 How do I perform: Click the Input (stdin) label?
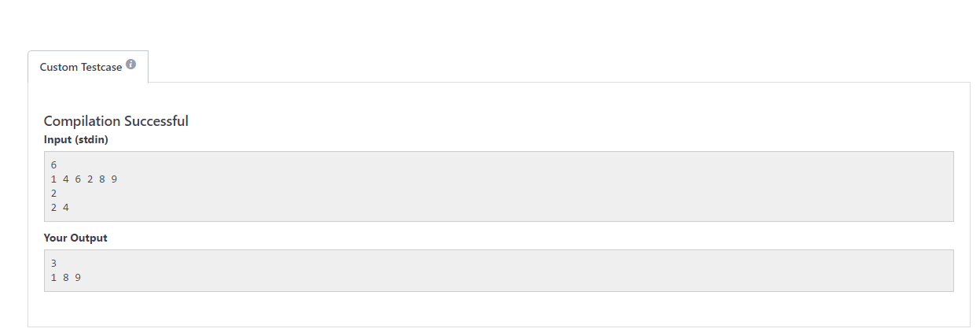coord(75,140)
